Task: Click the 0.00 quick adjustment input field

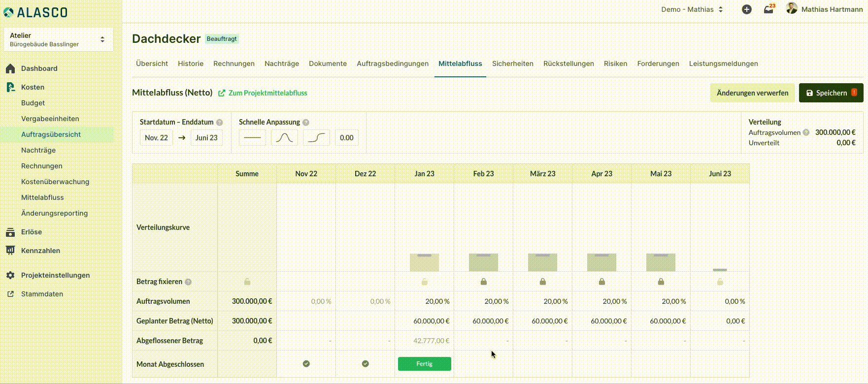Action: tap(347, 138)
